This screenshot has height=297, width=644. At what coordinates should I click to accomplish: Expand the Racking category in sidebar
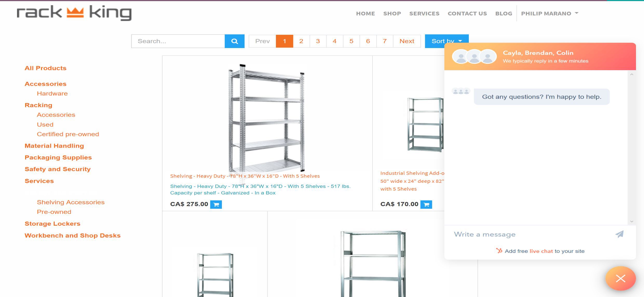tap(38, 105)
